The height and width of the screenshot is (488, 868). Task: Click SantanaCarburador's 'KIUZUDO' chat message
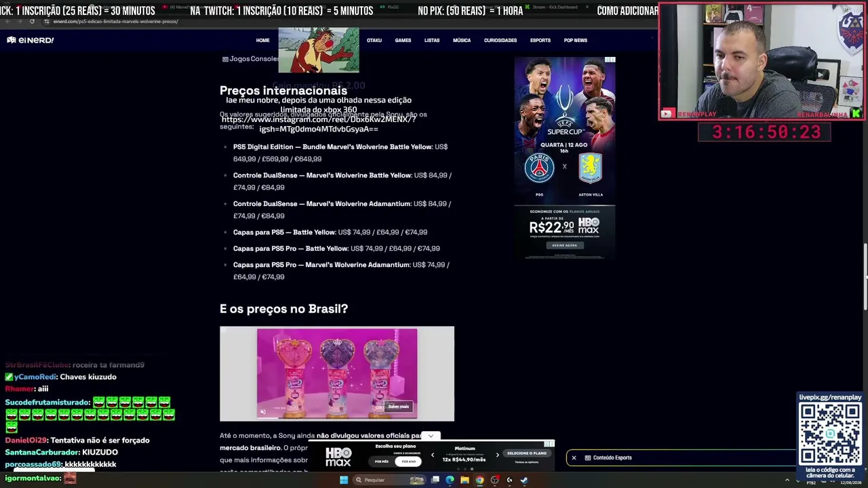pos(100,452)
